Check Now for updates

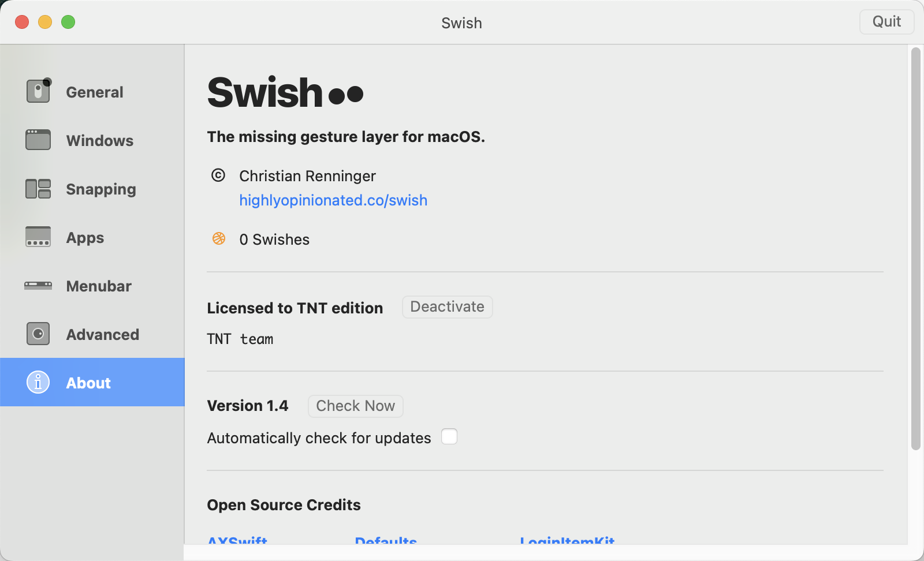[355, 406]
